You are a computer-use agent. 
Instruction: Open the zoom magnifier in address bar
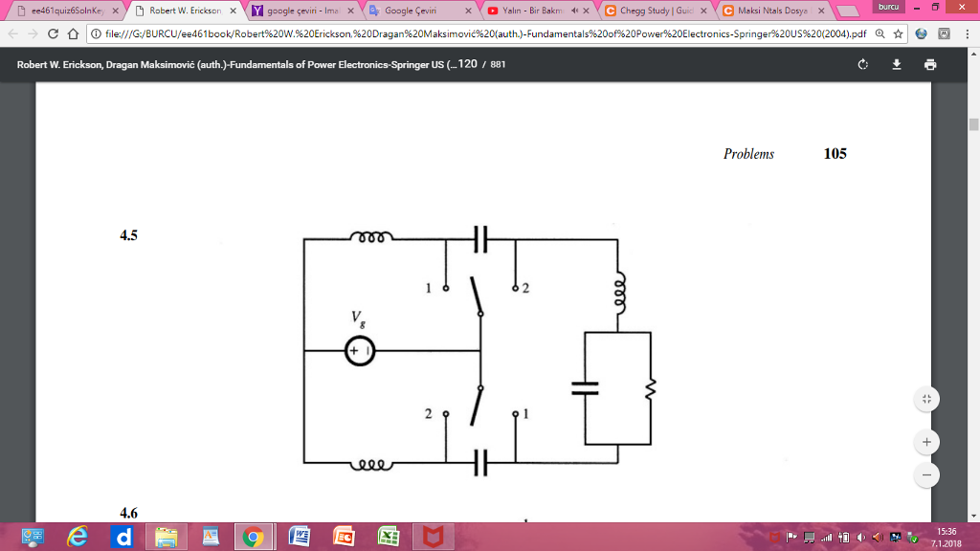point(880,33)
